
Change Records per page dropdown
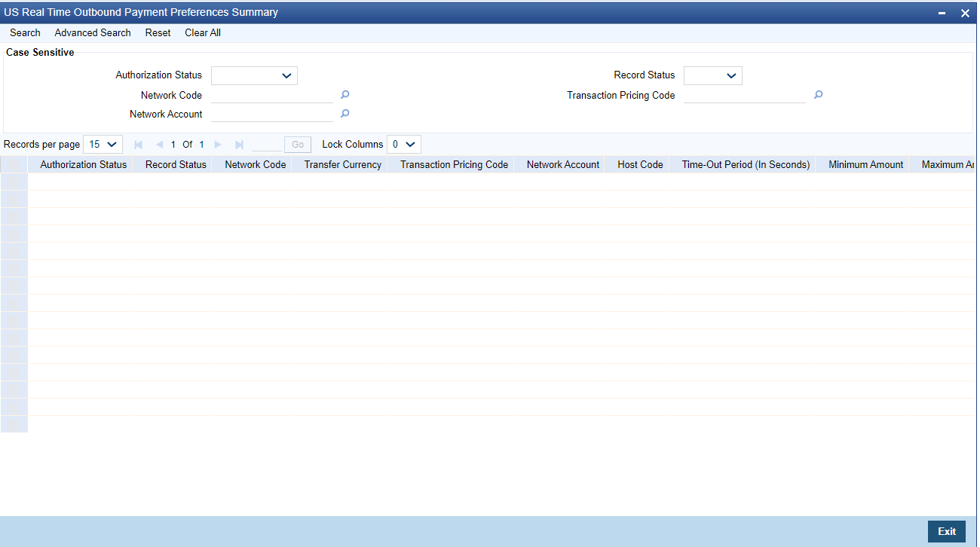103,144
